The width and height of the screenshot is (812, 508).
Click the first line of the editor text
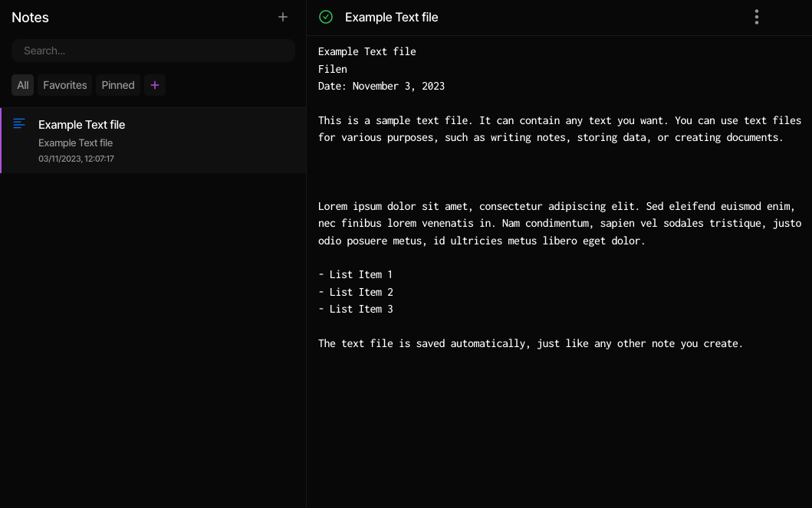[367, 52]
